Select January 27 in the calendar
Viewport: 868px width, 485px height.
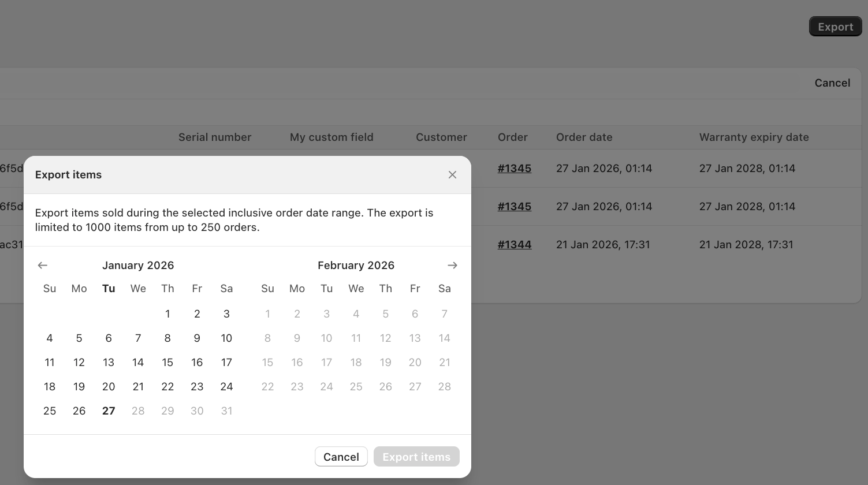pyautogui.click(x=109, y=411)
